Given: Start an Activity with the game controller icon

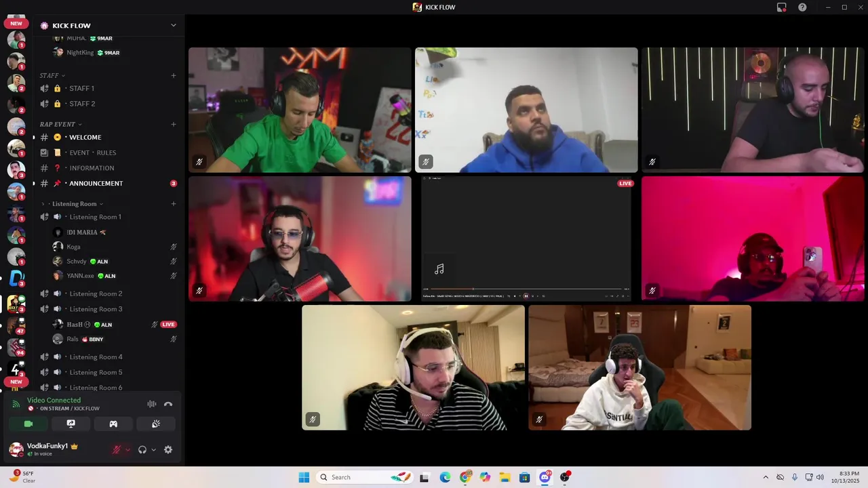Looking at the screenshot, I should (113, 424).
